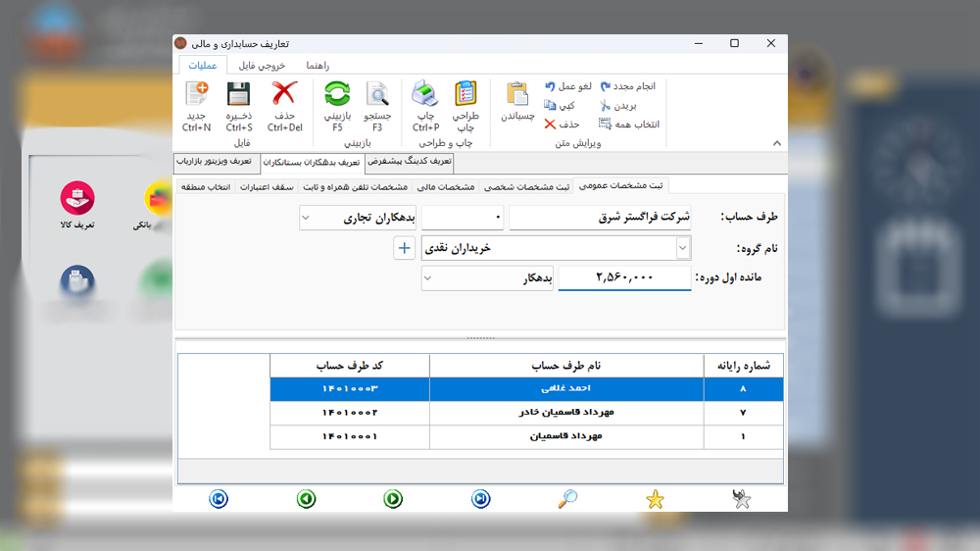Click the طرف حساب name input field
The image size is (980, 551).
pos(600,218)
